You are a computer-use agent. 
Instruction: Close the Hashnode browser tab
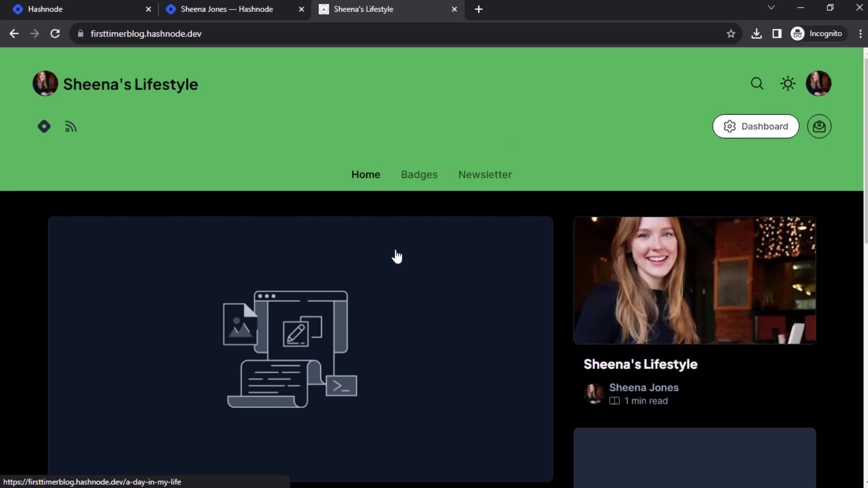tap(148, 9)
